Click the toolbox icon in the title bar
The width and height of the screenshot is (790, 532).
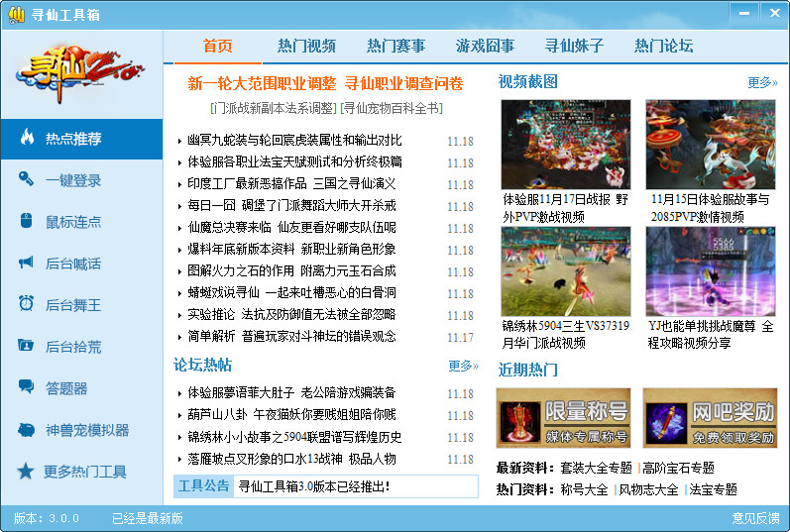click(x=16, y=15)
